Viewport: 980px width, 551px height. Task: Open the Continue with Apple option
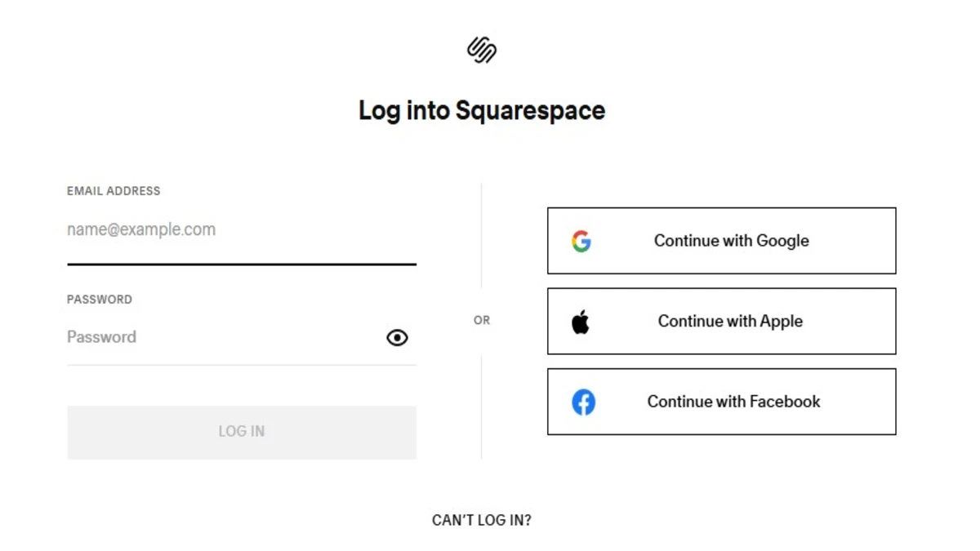pyautogui.click(x=721, y=321)
